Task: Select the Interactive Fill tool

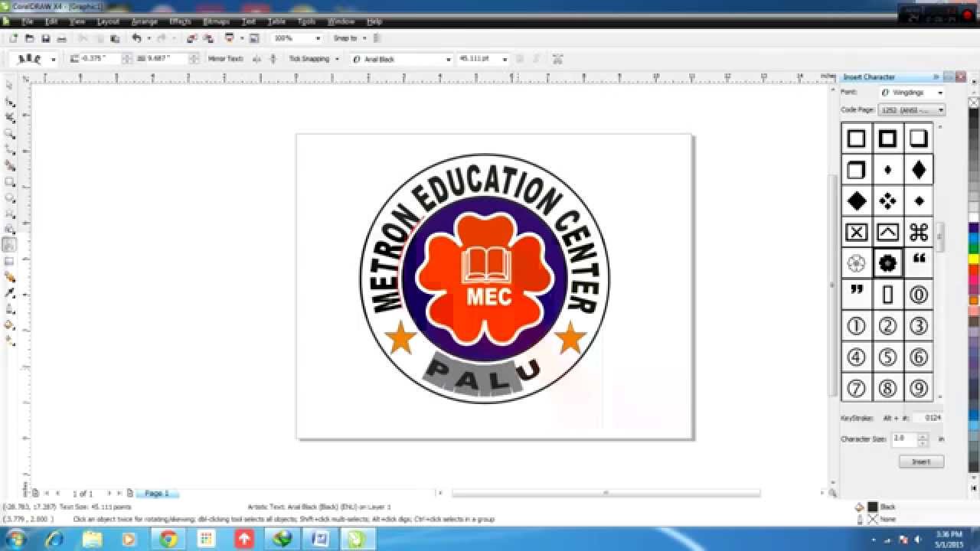Action: coord(9,341)
